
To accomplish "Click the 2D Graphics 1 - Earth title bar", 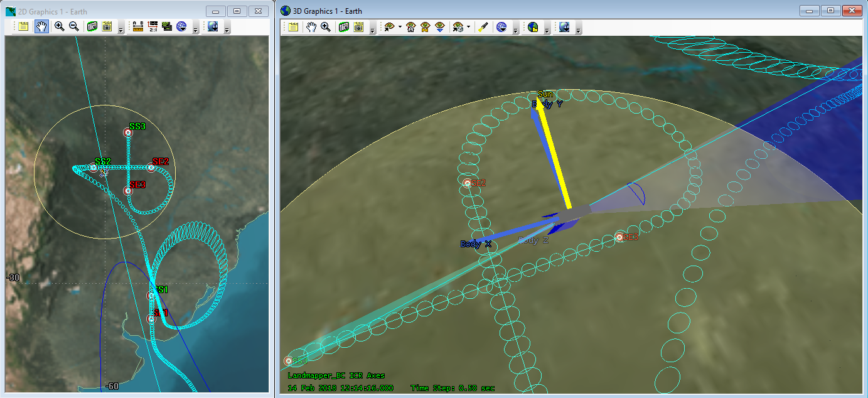I will (x=94, y=11).
